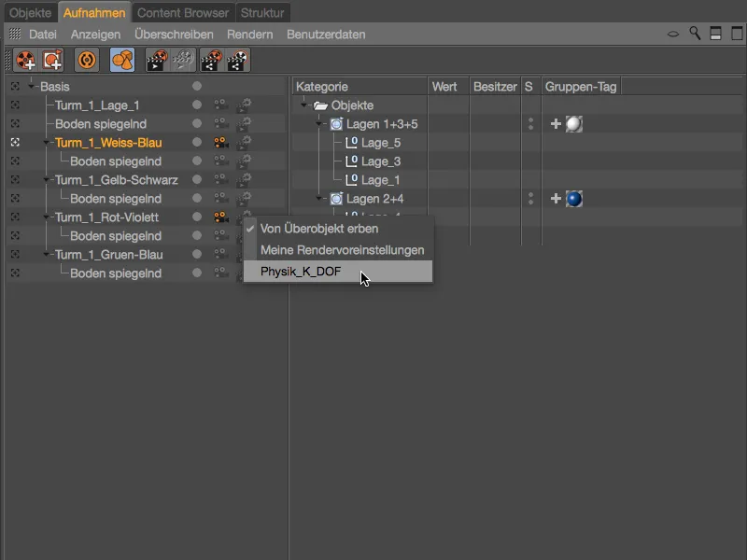
Task: Activate take marker left of Turm_1_Gruen-Blau
Action: [15, 254]
